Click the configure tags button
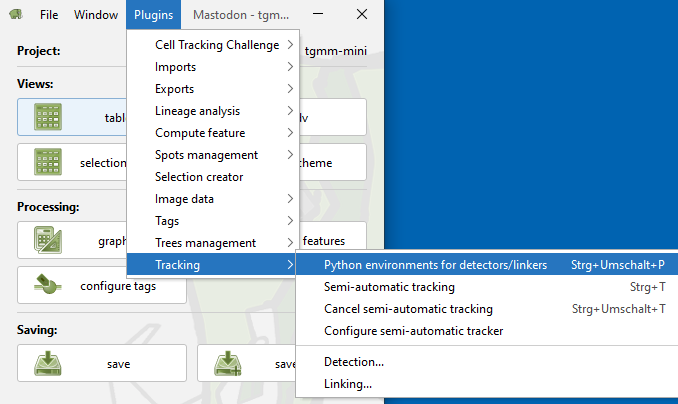 102,285
